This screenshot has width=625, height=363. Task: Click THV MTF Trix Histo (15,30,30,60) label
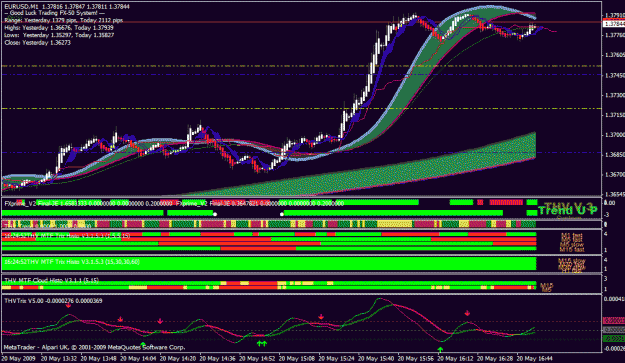coord(72,262)
